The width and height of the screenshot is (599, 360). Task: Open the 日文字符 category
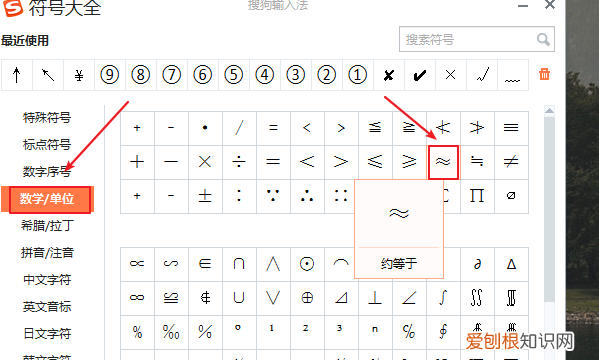(47, 334)
